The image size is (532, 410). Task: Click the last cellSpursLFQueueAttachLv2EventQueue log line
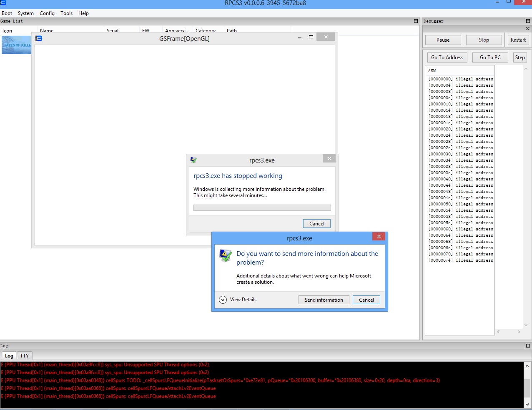[108, 396]
